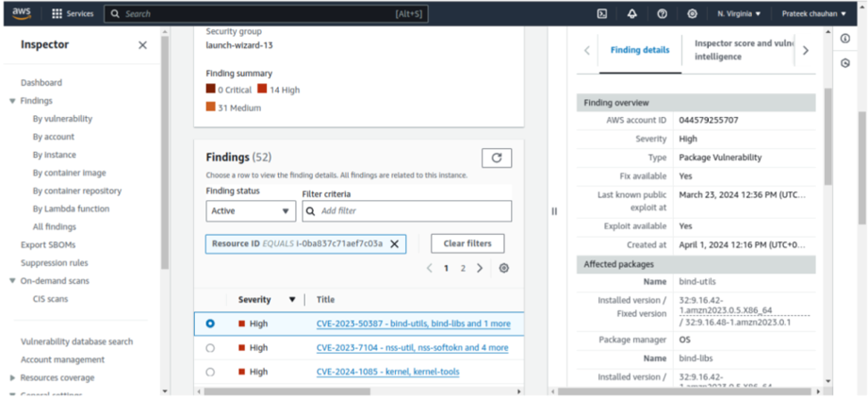This screenshot has width=868, height=399.
Task: Select the CVE-2024-1085 finding radio
Action: [x=210, y=373]
